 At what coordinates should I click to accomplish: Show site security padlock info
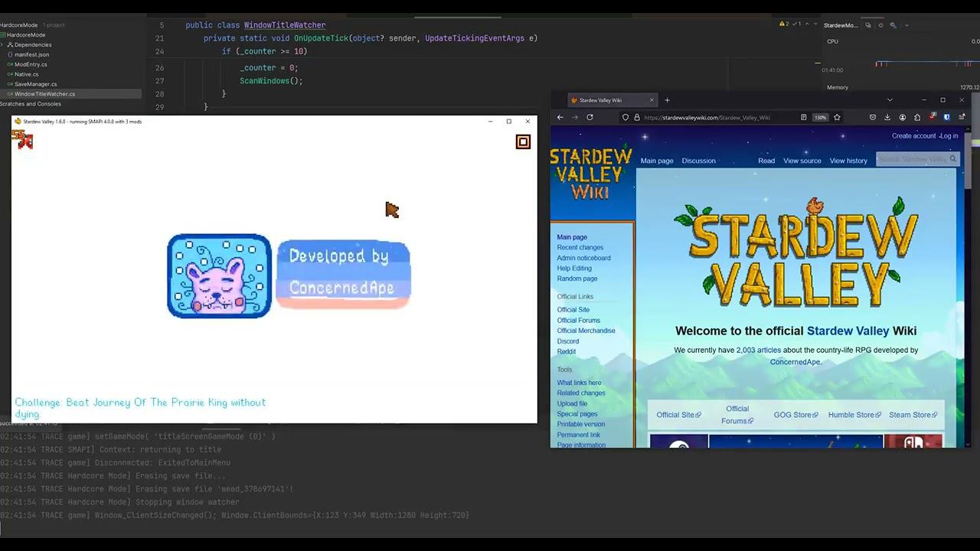pos(636,117)
